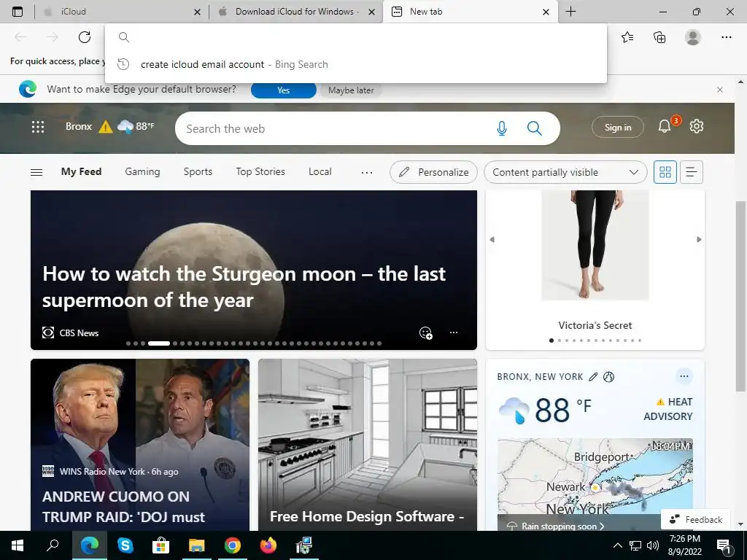Open Windows Start menu

18,545
